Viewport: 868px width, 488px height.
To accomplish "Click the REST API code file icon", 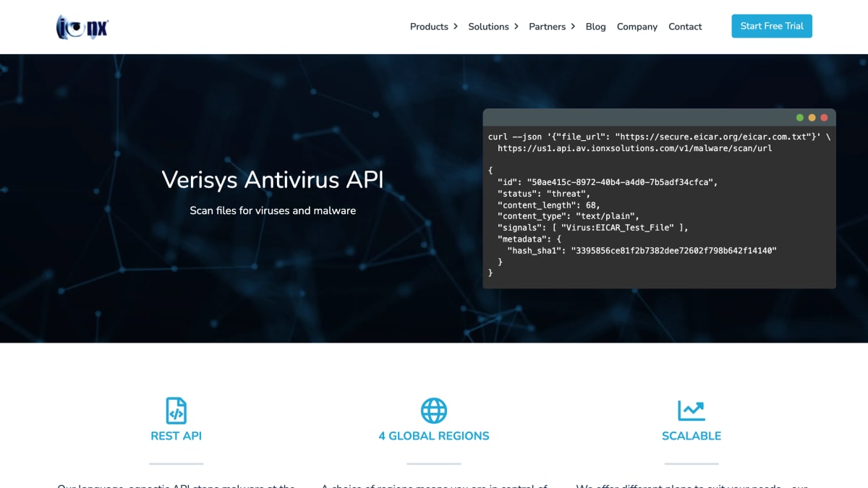I will 176,411.
